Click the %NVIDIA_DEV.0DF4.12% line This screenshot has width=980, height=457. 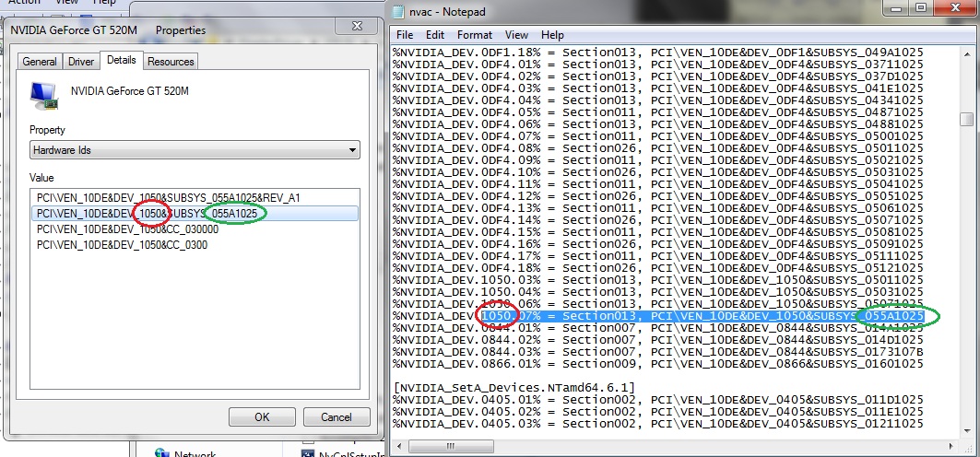(659, 196)
